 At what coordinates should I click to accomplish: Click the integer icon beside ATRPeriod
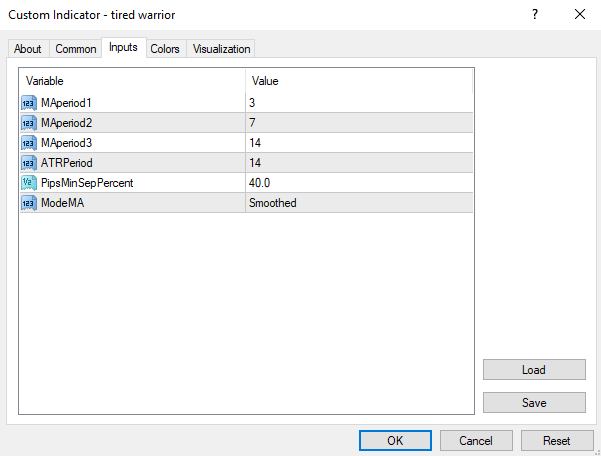pos(29,163)
